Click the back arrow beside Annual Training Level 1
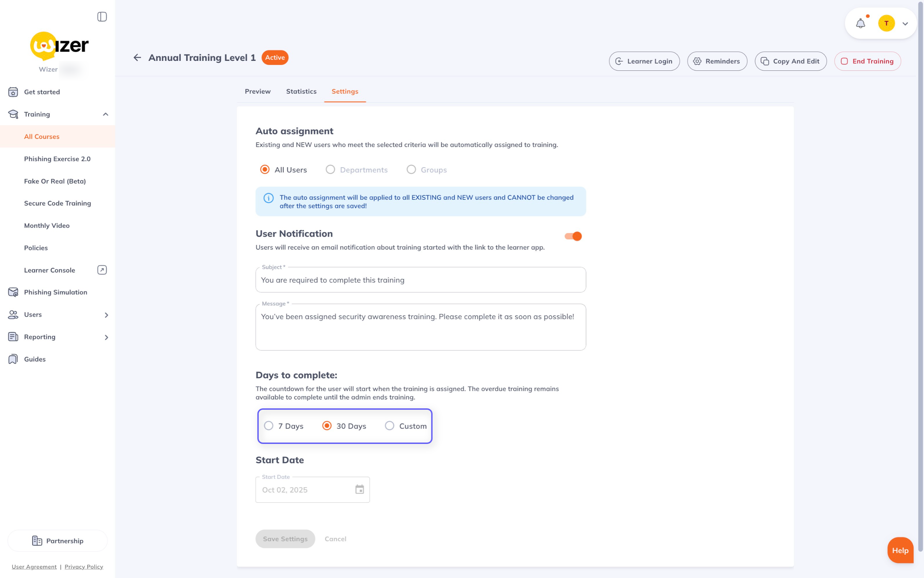The height and width of the screenshot is (578, 924). click(137, 58)
